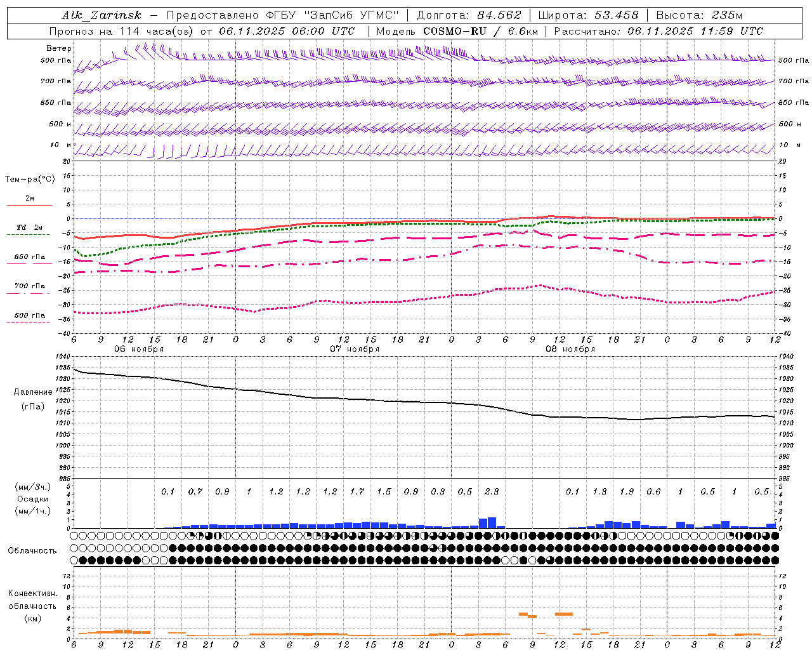Select model label Модель COSMO-RU / 6.6км

[457, 31]
